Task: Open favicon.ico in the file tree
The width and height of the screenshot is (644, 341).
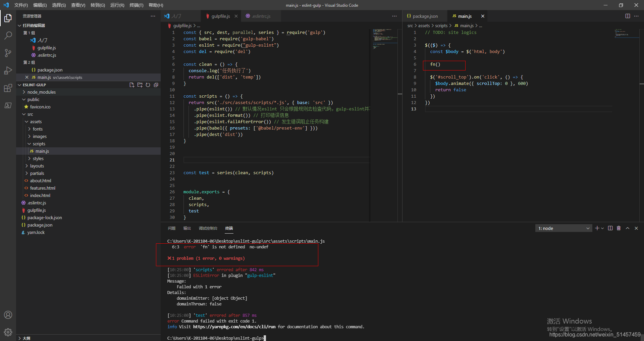Action: [x=88, y=107]
